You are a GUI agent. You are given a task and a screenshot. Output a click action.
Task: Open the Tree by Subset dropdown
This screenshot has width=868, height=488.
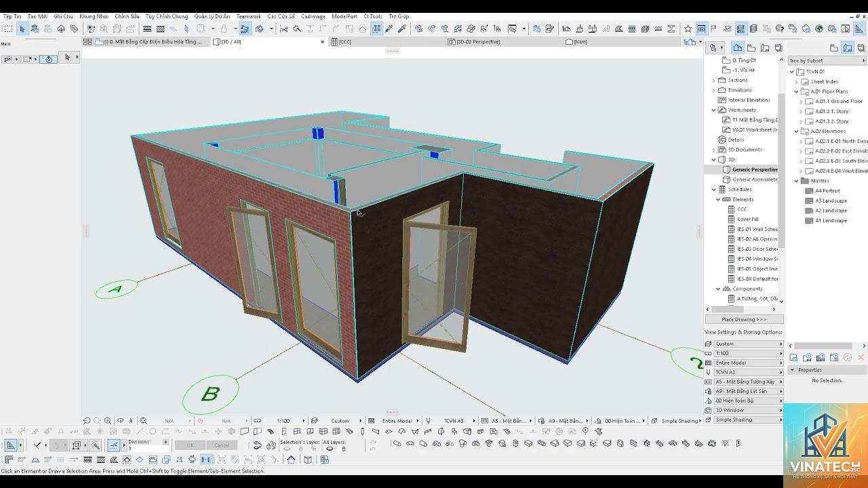[827, 60]
